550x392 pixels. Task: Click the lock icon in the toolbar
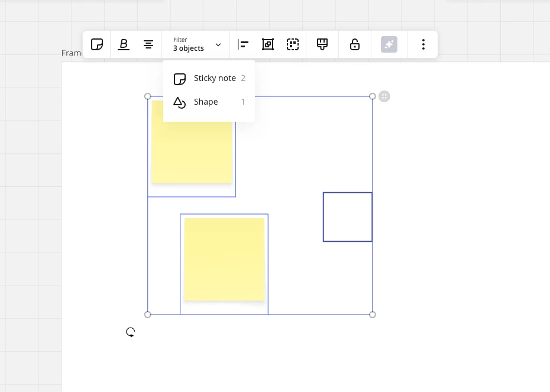click(x=355, y=44)
